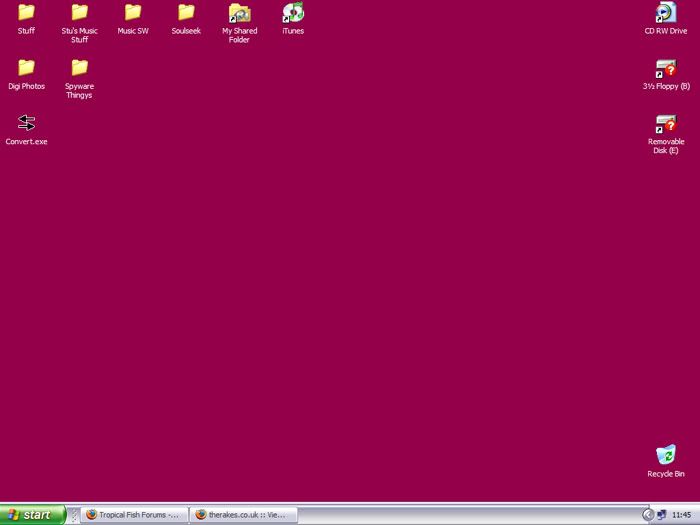Click the network connection tray icon
Screen dimensions: 700x525
click(x=662, y=515)
